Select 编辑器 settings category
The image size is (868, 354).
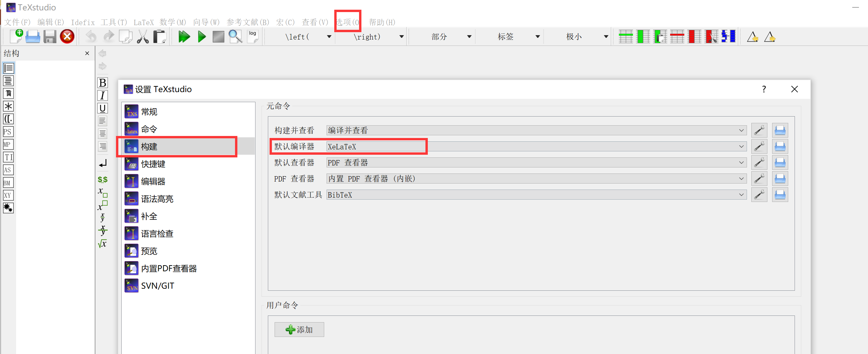tap(188, 182)
